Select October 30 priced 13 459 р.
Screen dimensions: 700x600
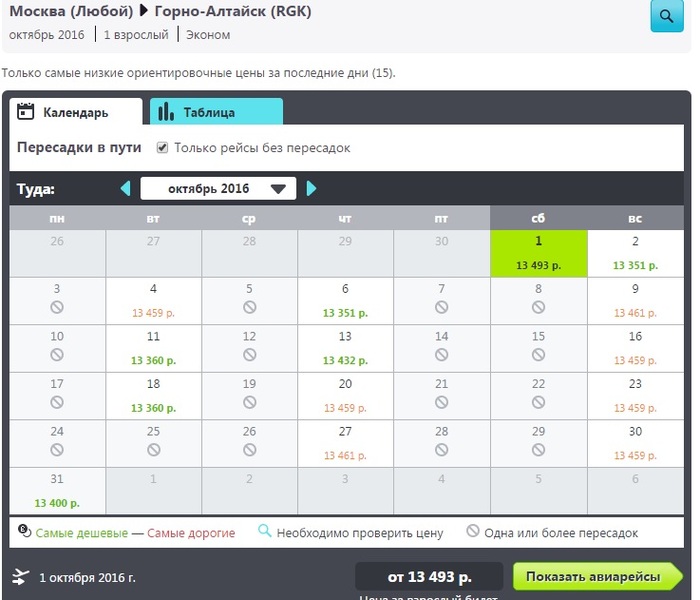point(635,444)
